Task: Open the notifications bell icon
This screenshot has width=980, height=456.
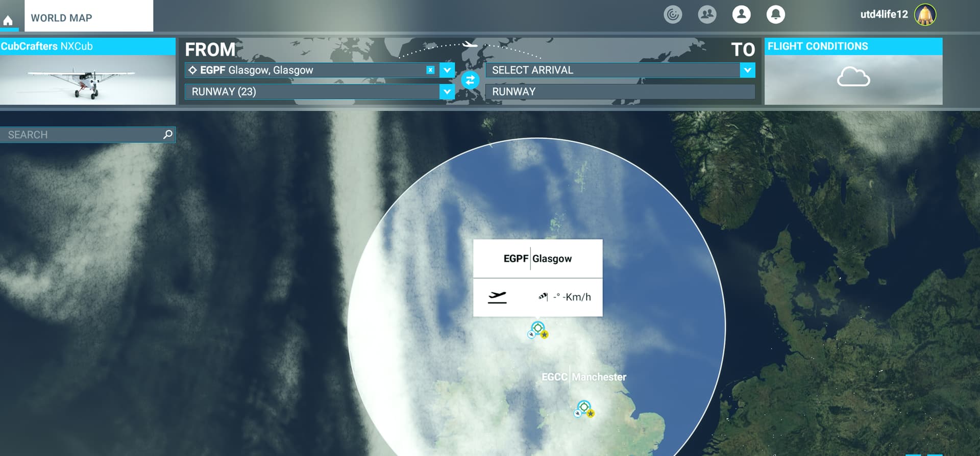Action: point(775,14)
